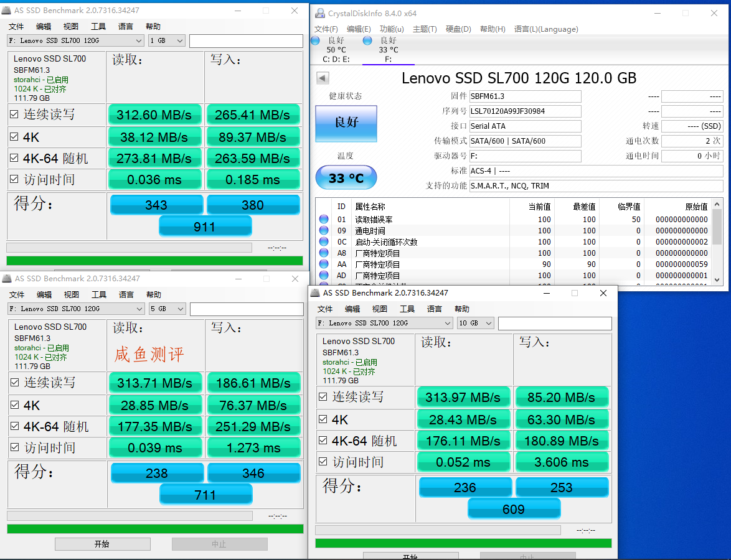
Task: Toggle 访问时间 checkbox in 10 GB window
Action: (x=323, y=461)
